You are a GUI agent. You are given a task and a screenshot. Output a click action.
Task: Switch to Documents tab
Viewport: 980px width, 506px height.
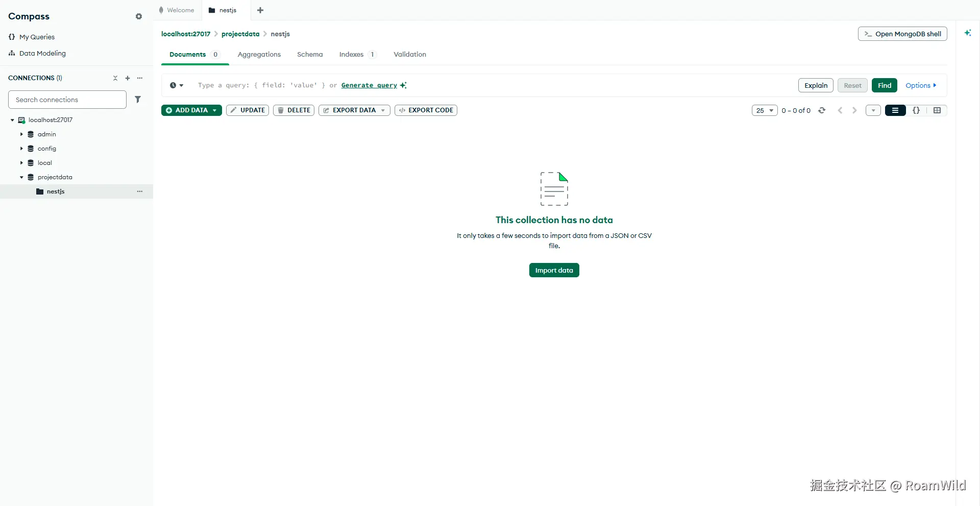pos(194,55)
